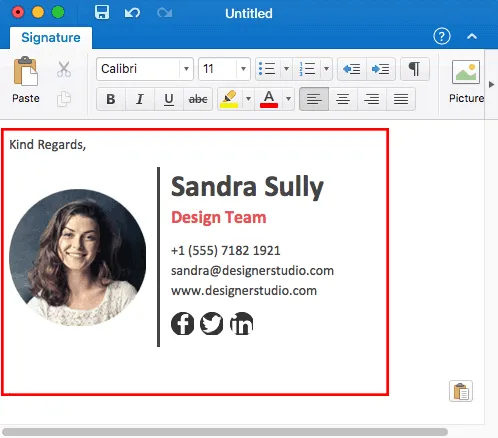
Task: Collapse the ribbon with the chevron
Action: [472, 36]
